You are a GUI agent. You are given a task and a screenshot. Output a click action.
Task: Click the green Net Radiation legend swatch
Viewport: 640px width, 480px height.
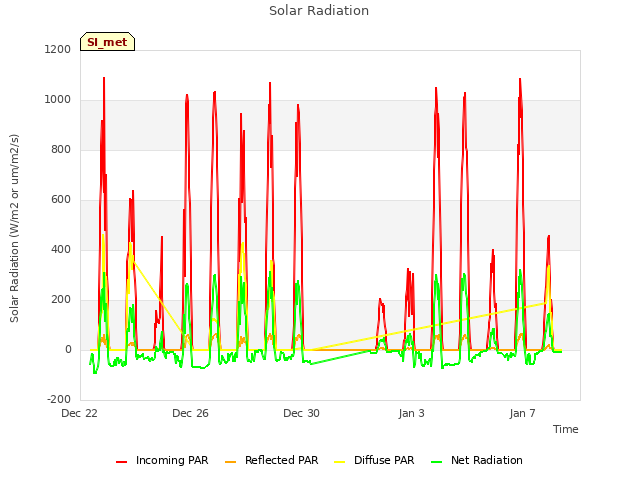point(436,462)
